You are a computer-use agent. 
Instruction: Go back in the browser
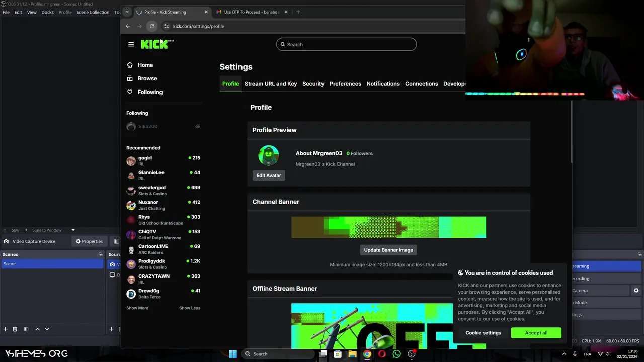(x=128, y=26)
